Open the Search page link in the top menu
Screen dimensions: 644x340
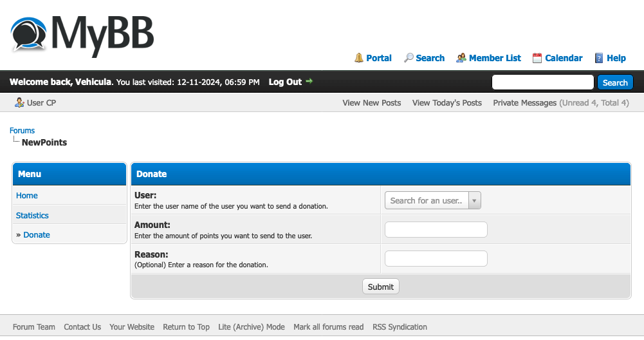coord(430,58)
